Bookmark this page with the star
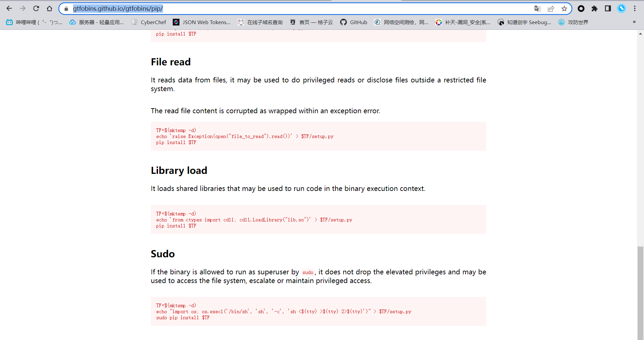The width and height of the screenshot is (644, 340). 564,9
